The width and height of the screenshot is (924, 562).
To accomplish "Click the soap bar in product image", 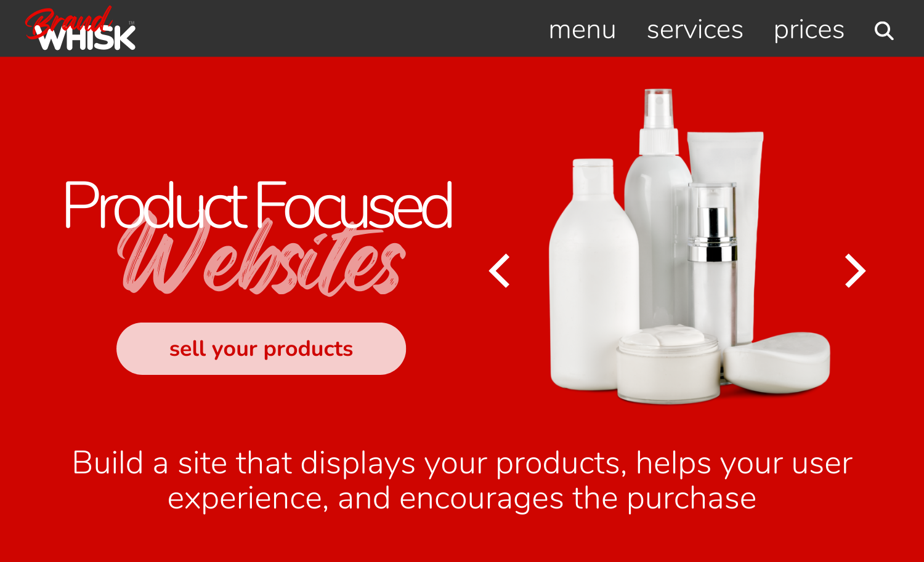I will pos(777,363).
